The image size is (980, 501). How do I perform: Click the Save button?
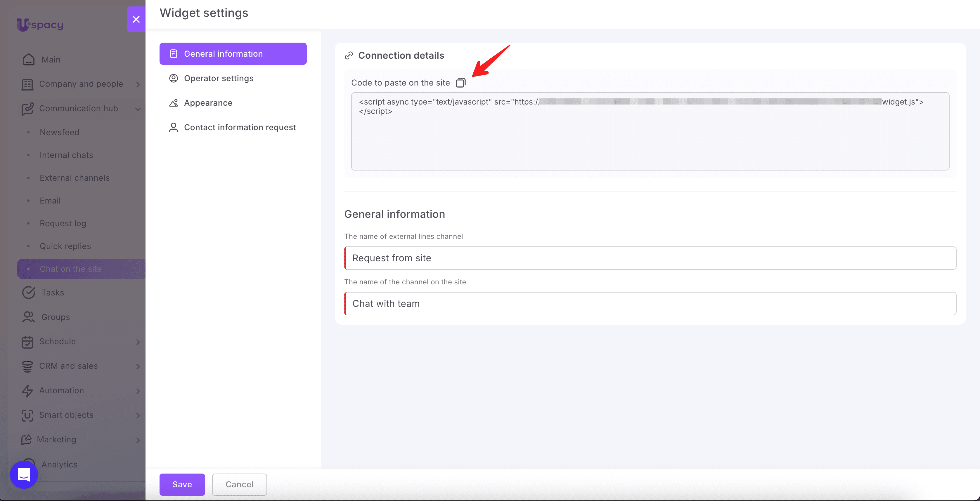[182, 484]
